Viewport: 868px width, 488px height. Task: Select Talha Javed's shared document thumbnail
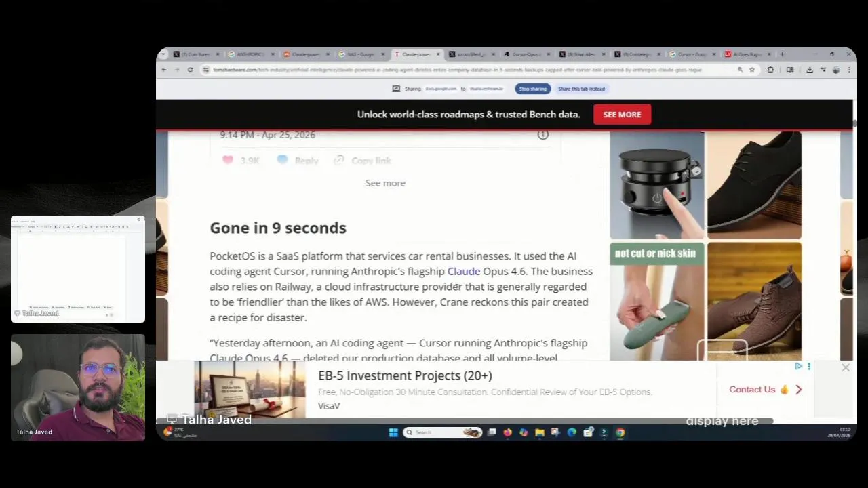78,268
